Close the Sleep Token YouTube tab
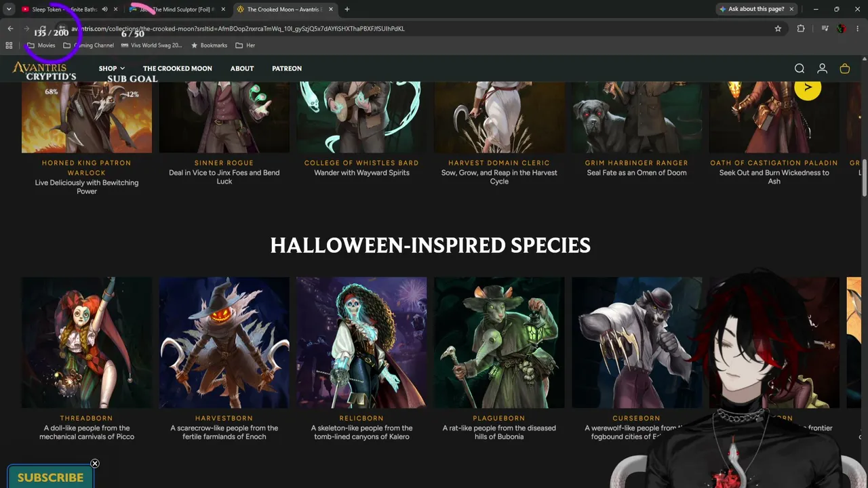The width and height of the screenshot is (868, 488). click(116, 9)
